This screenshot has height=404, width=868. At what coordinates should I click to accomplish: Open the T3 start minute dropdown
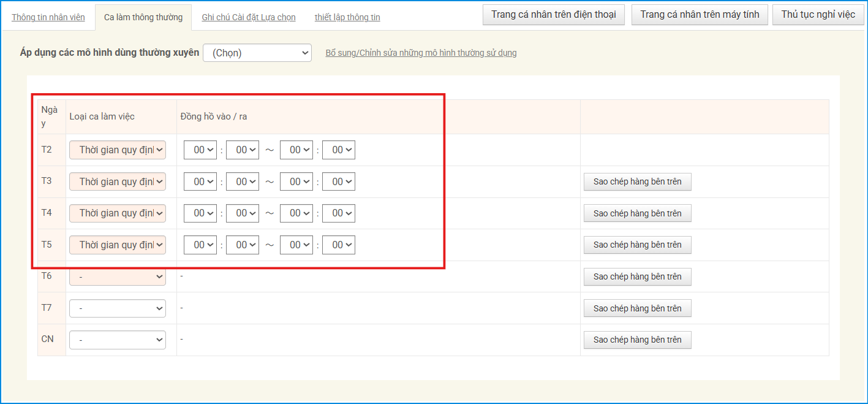(x=243, y=182)
